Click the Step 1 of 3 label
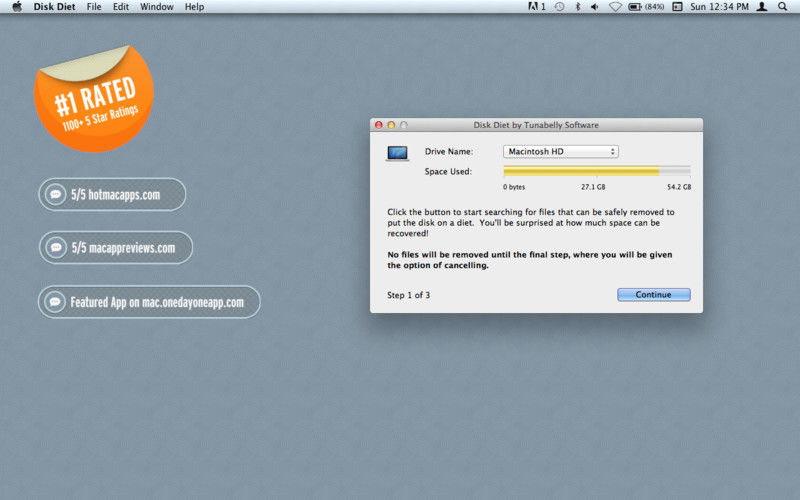The width and height of the screenshot is (800, 500). (408, 295)
